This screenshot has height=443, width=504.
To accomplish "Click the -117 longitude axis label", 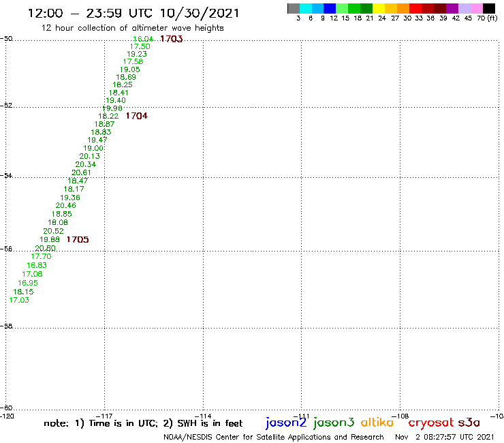I will point(104,416).
